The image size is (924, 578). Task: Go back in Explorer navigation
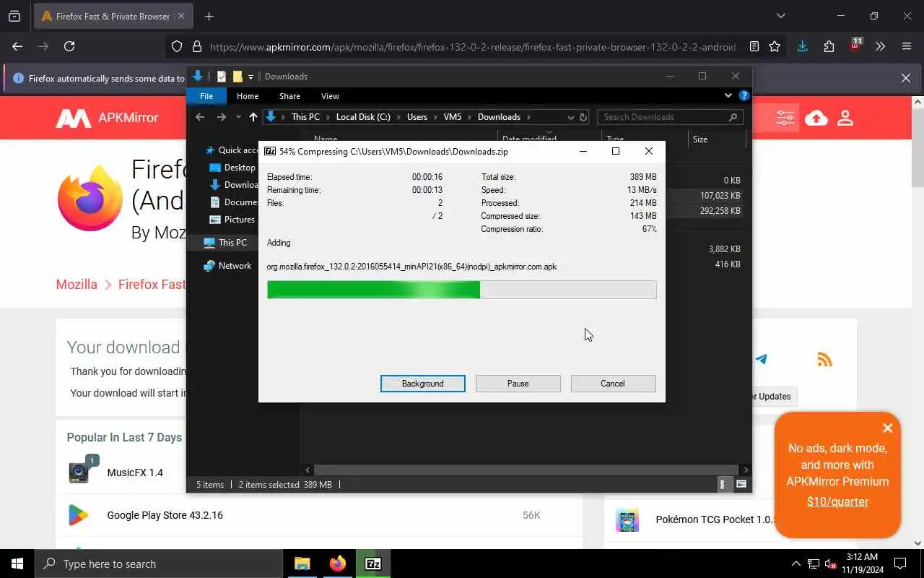coord(200,117)
